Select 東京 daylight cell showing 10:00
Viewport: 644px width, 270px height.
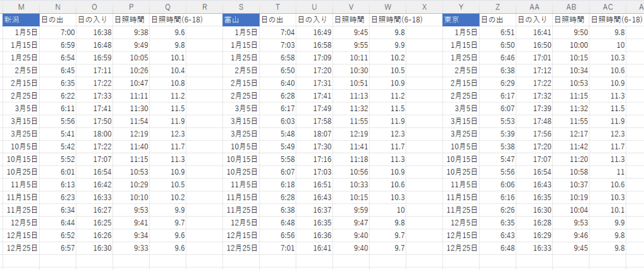pos(572,45)
